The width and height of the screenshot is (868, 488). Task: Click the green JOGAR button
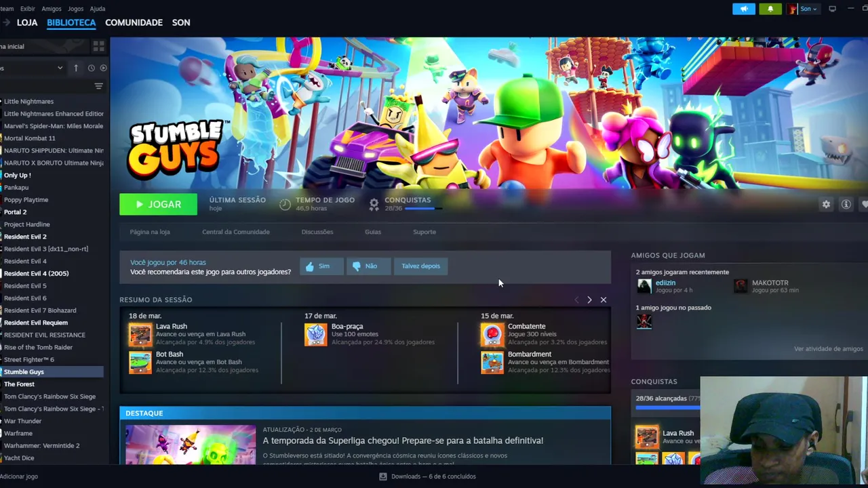pyautogui.click(x=158, y=204)
